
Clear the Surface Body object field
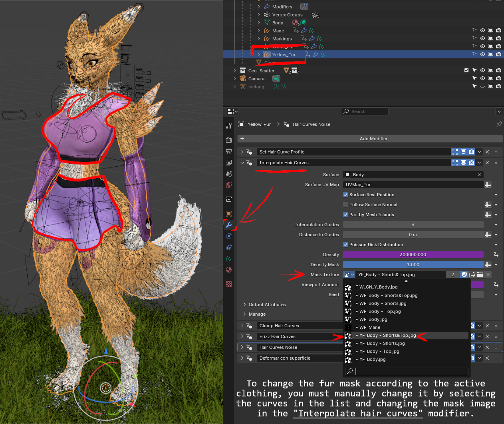point(479,175)
